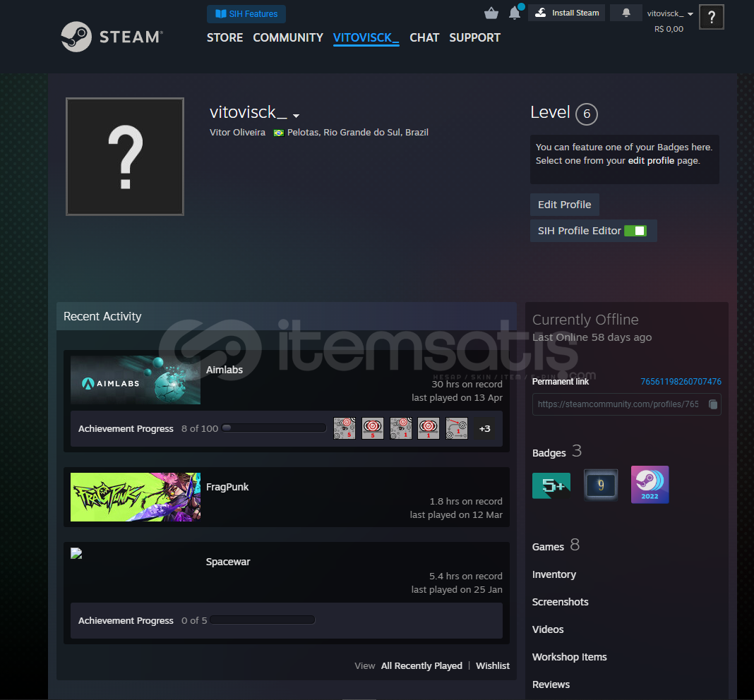Viewport: 754px width, 700px height.
Task: Click the third Aimlabs achievement icon
Action: point(400,428)
